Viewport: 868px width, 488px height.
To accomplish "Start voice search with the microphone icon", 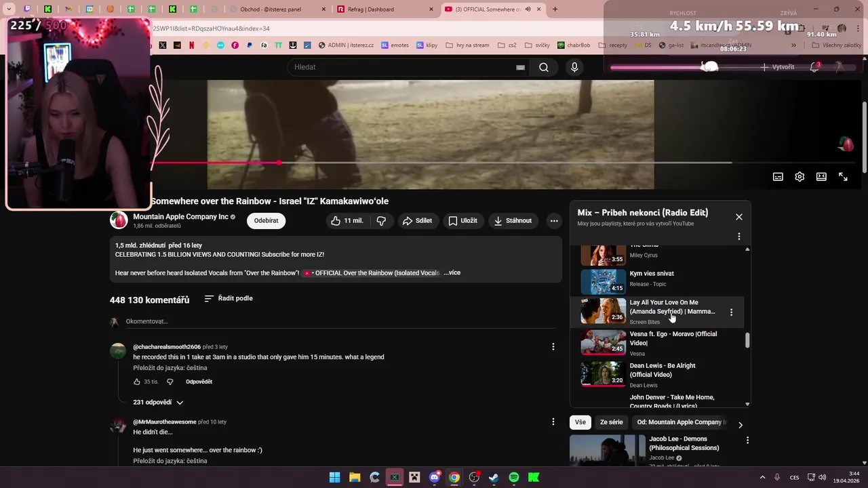I will click(574, 67).
